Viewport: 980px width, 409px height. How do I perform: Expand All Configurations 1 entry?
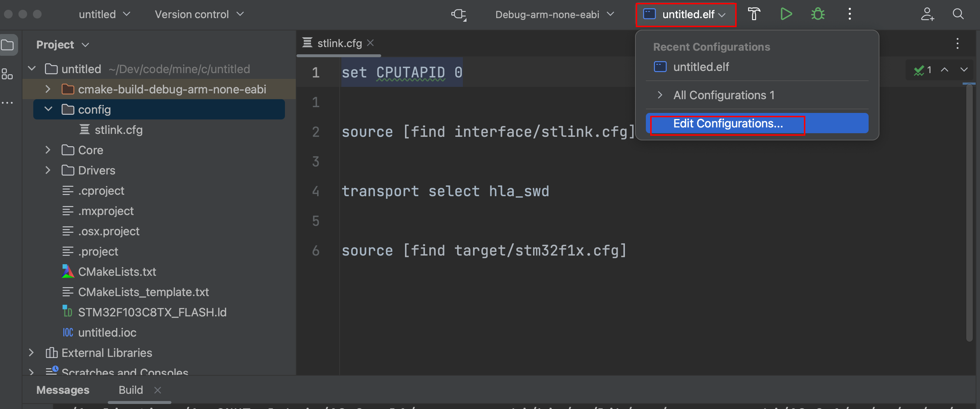click(x=723, y=95)
